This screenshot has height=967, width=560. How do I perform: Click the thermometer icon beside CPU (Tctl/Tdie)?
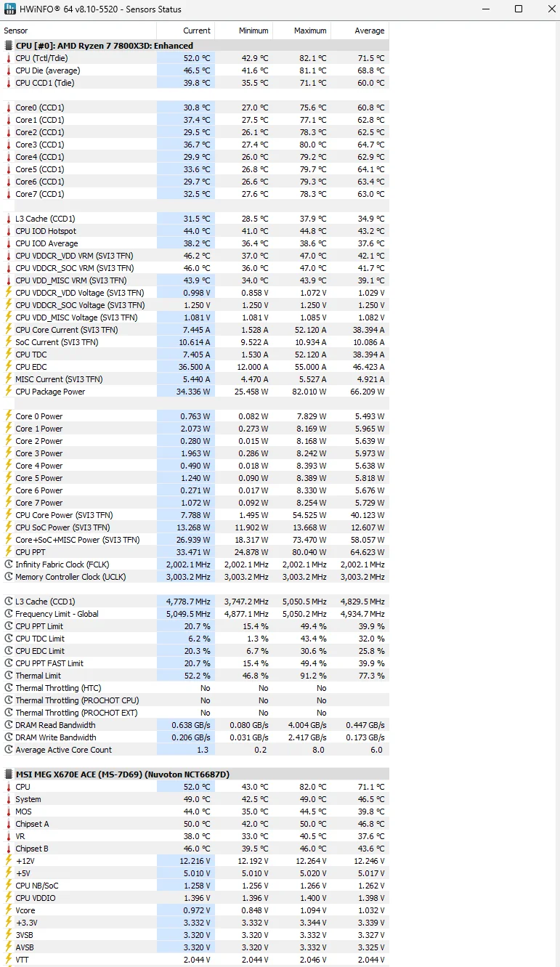coord(9,58)
